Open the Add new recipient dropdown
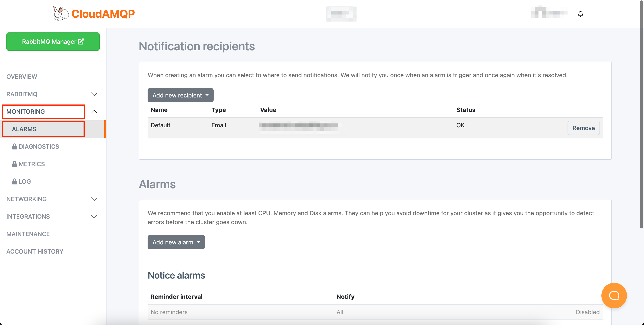Viewport: 644px width, 334px height. pos(180,95)
